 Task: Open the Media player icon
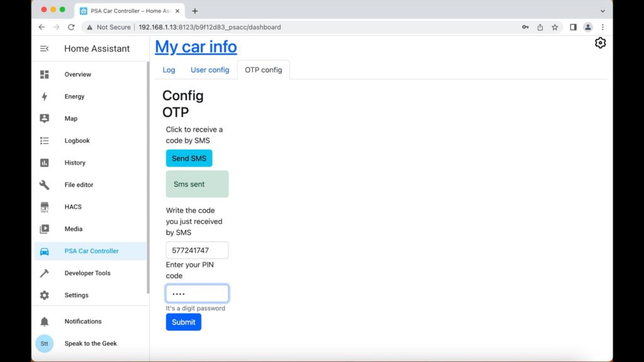(x=45, y=229)
